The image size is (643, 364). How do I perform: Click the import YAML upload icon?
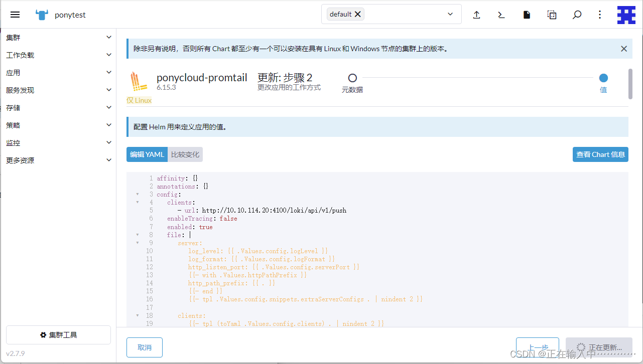[x=477, y=15]
